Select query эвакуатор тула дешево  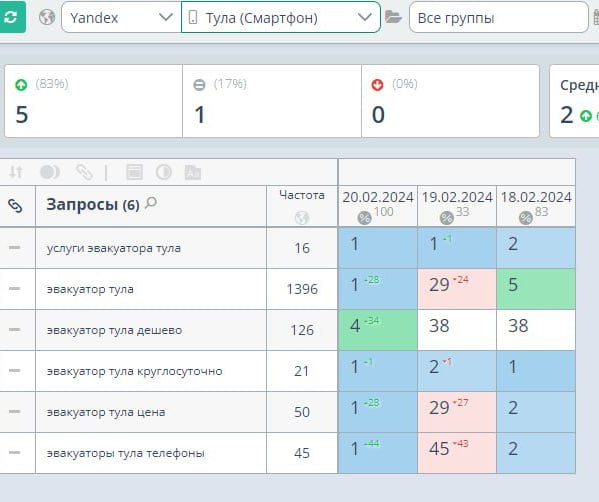114,330
